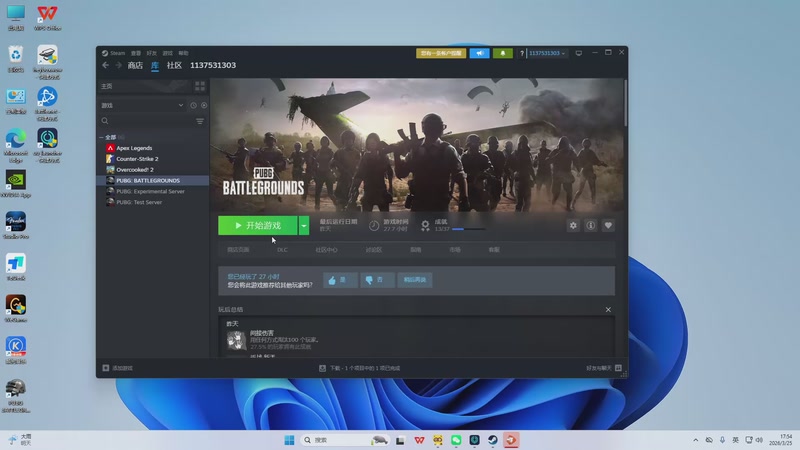Viewport: 800px width, 450px height.
Task: Open the 社区中心 tab
Action: point(326,250)
